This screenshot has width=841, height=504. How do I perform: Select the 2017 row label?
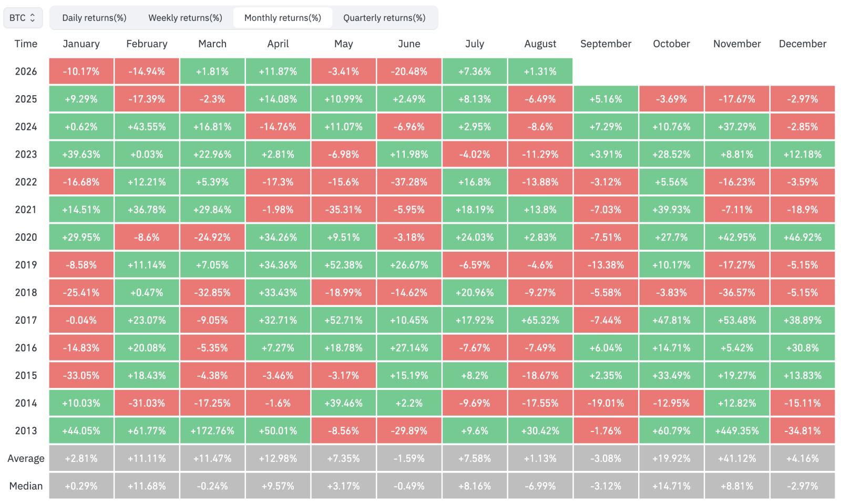point(26,320)
